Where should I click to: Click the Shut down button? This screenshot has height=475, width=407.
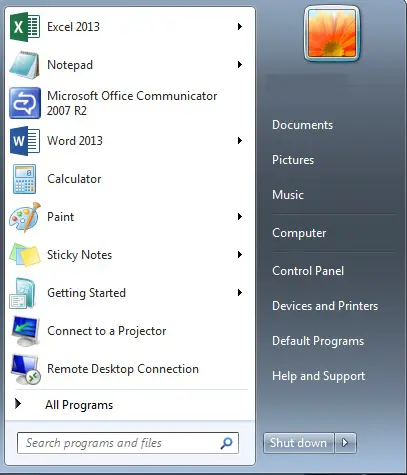point(299,443)
